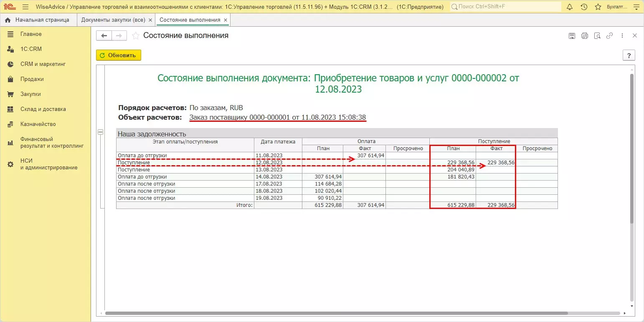Viewport: 644px width, 322px height.
Task: Get a link to this form
Action: [610, 36]
